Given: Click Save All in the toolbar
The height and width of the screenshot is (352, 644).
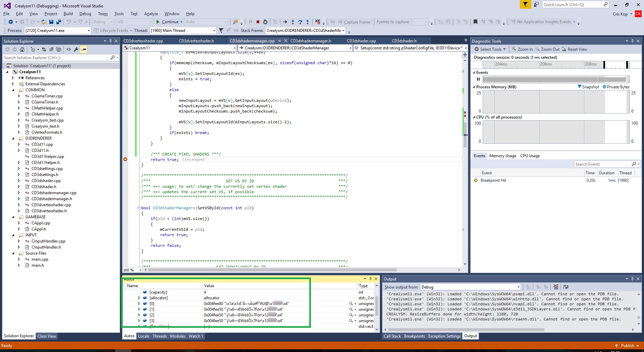Looking at the screenshot, I should click(58, 22).
